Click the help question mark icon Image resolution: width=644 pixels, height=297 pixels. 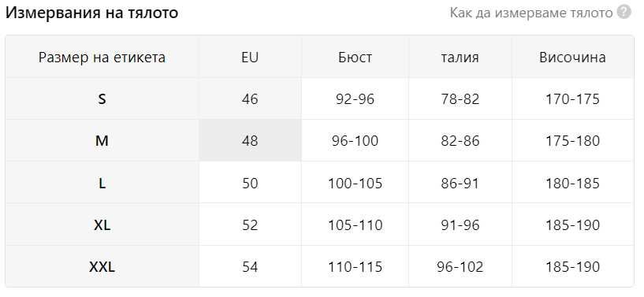pyautogui.click(x=624, y=13)
